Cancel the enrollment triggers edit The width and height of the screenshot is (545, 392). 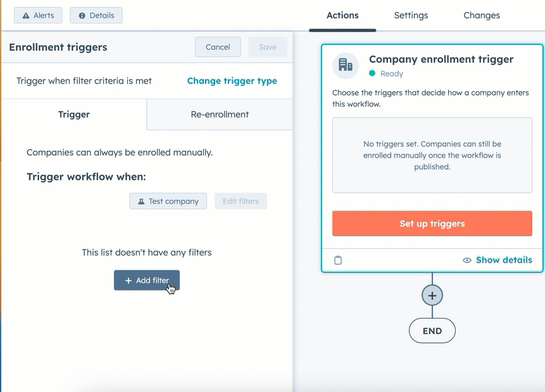(218, 47)
